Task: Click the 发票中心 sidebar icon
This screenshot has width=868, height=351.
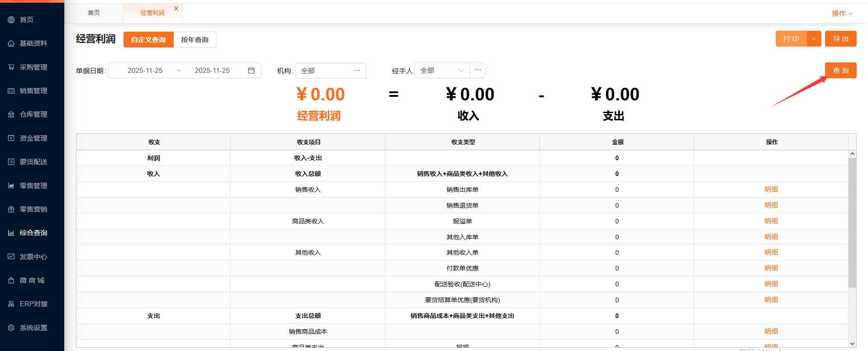Action: [11, 256]
